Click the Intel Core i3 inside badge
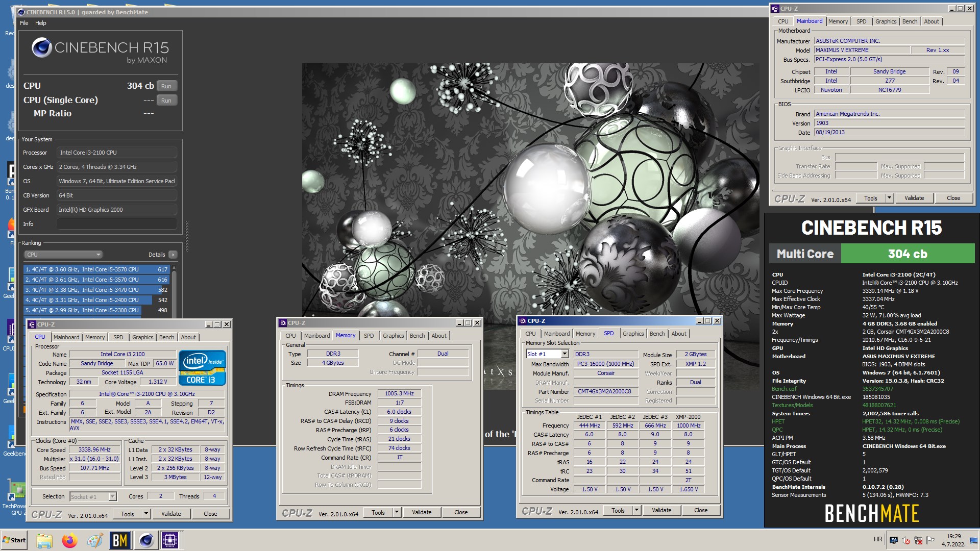 click(202, 367)
